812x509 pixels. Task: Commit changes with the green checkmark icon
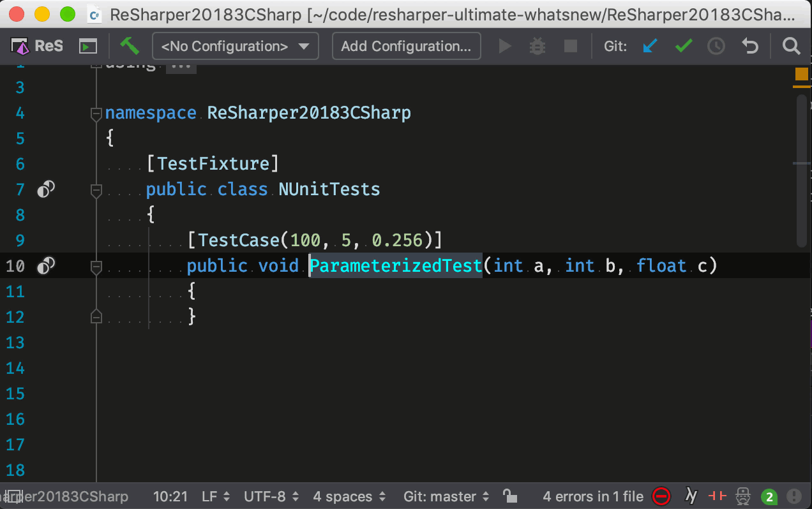[x=683, y=45]
